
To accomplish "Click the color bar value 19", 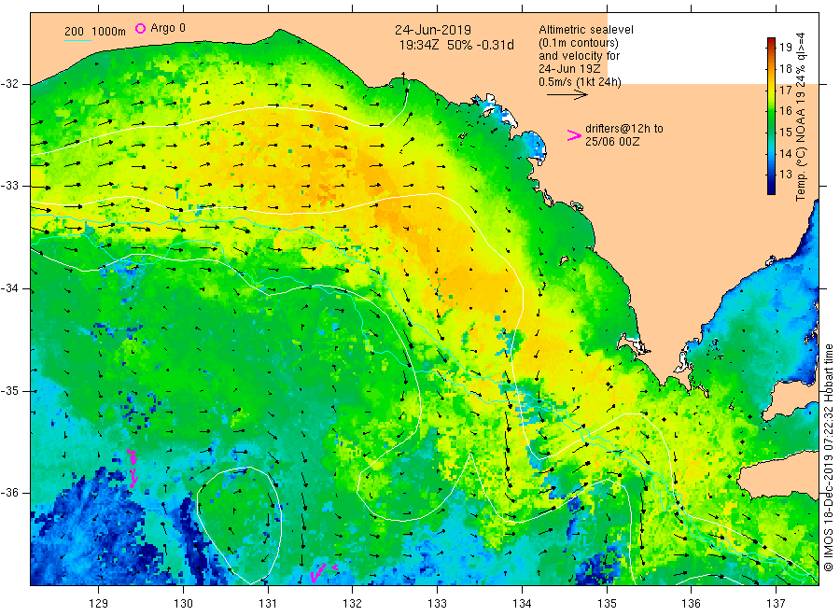I will pyautogui.click(x=785, y=48).
